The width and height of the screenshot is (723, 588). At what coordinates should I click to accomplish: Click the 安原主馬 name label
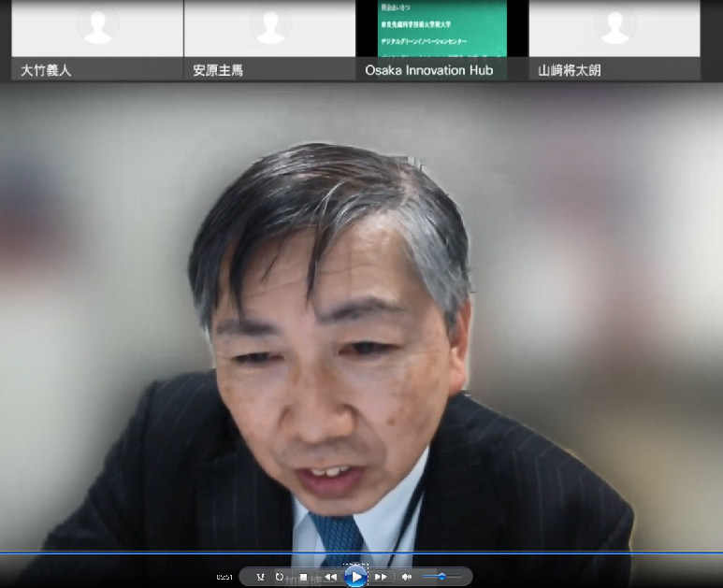click(x=218, y=70)
